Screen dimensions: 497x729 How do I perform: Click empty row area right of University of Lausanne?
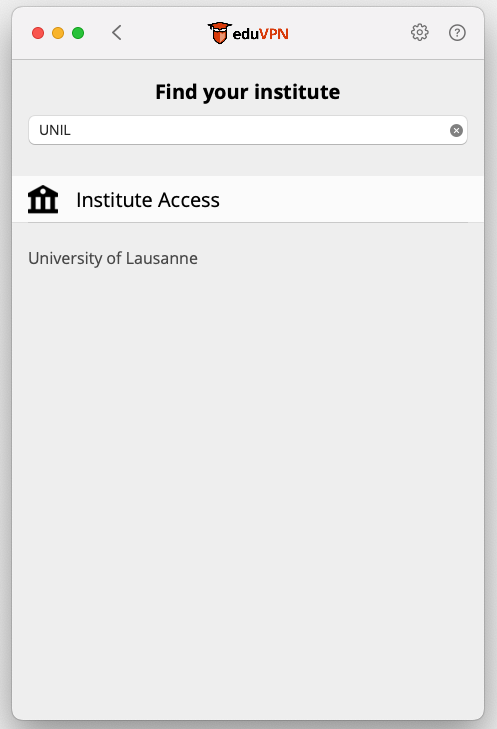[339, 258]
